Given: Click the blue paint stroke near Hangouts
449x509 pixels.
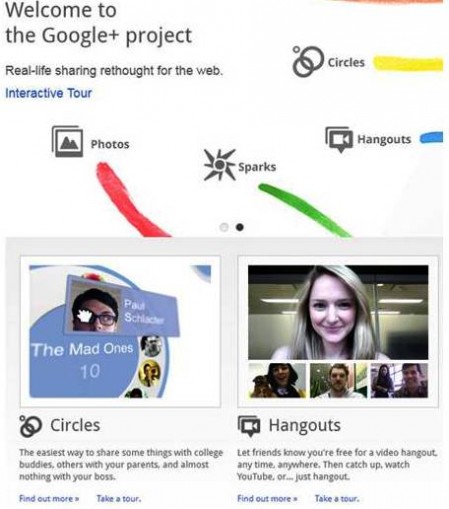Looking at the screenshot, I should click(x=431, y=138).
